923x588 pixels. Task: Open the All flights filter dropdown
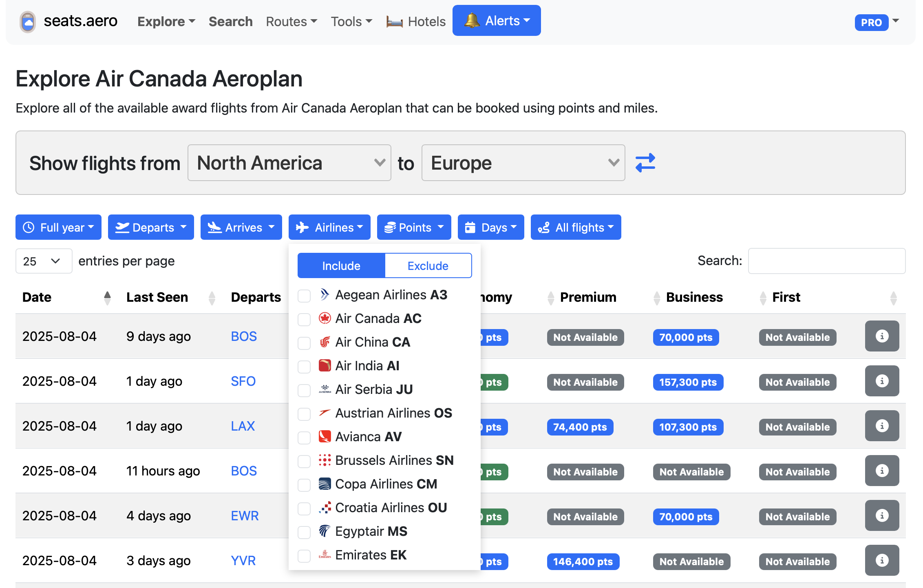click(576, 227)
